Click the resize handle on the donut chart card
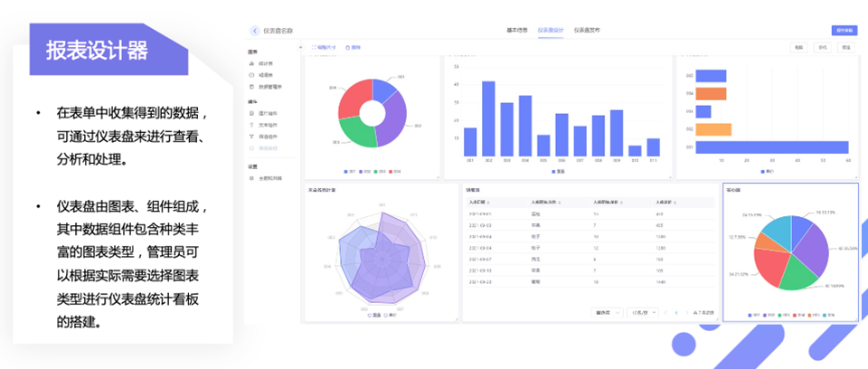 tap(438, 177)
